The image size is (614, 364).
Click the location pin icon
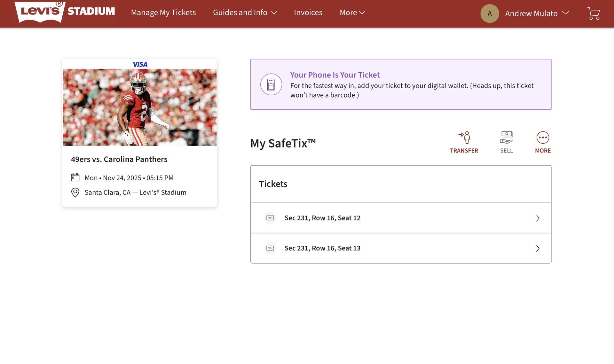point(75,192)
